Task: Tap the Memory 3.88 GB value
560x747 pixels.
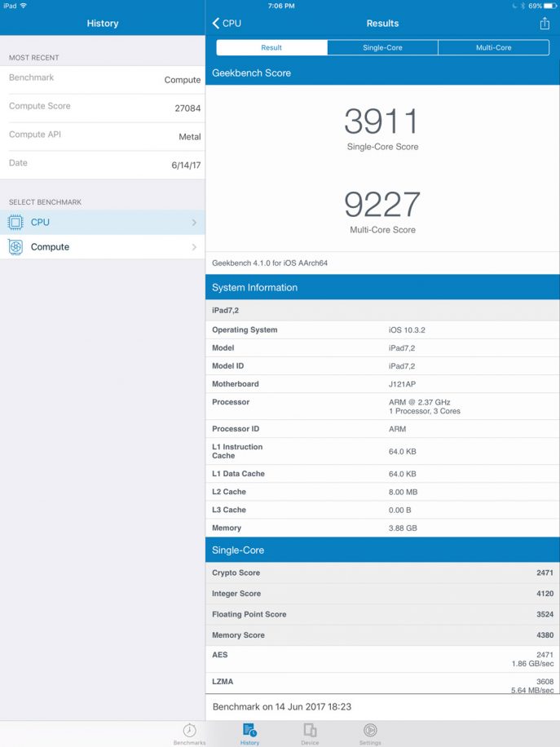Action: click(x=403, y=528)
